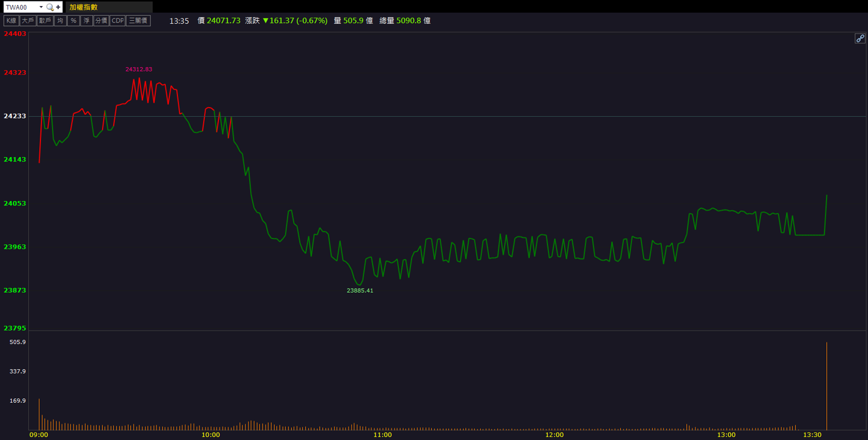Image resolution: width=868 pixels, height=440 pixels.
Task: Toggle the 均 average line button
Action: (60, 21)
